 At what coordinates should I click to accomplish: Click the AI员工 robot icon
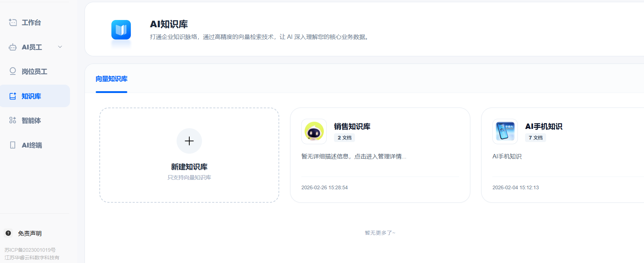(13, 47)
